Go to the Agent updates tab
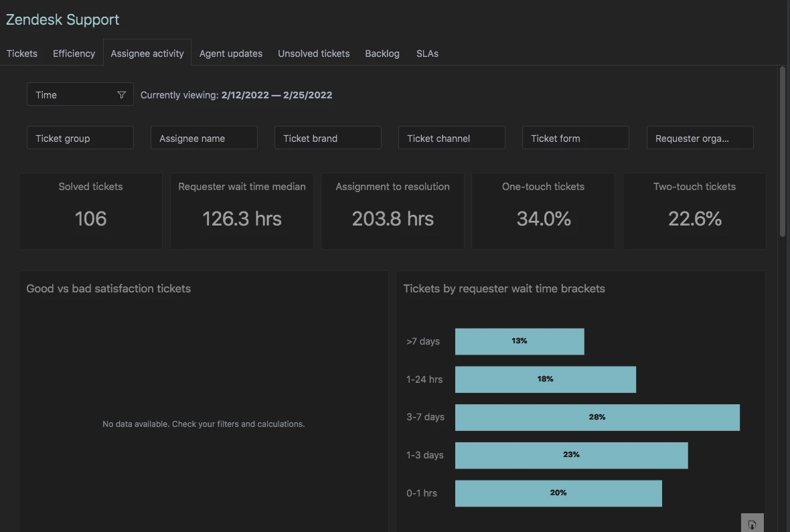This screenshot has height=532, width=790. pyautogui.click(x=231, y=54)
